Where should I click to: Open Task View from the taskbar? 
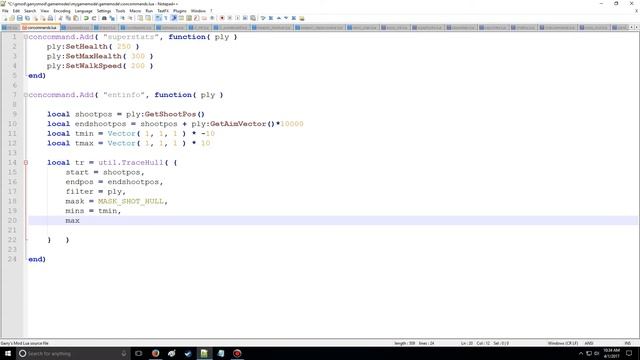(x=139, y=353)
